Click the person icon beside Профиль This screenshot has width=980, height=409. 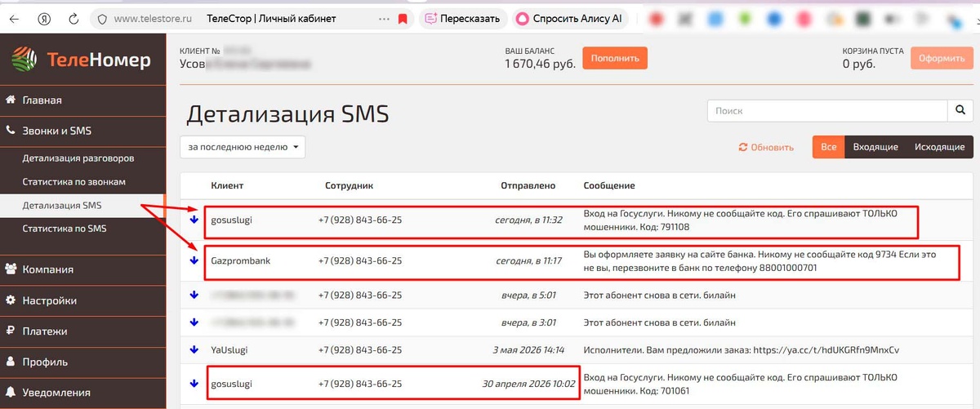pos(11,362)
